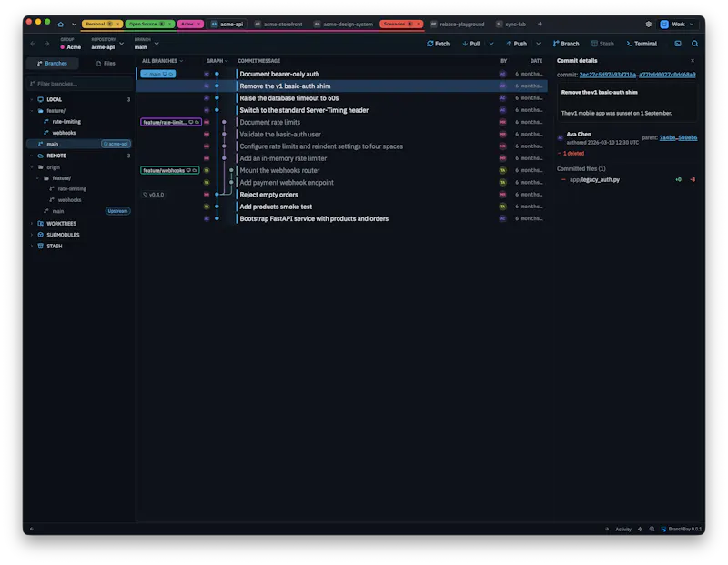The width and height of the screenshot is (728, 565).
Task: Close the Open Source group tab
Action: [x=169, y=25]
